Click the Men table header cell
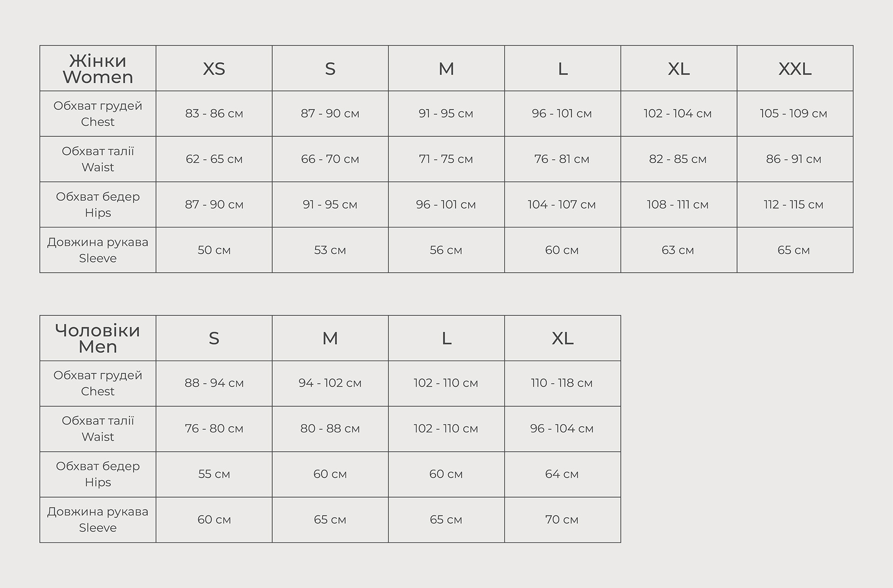 98,338
